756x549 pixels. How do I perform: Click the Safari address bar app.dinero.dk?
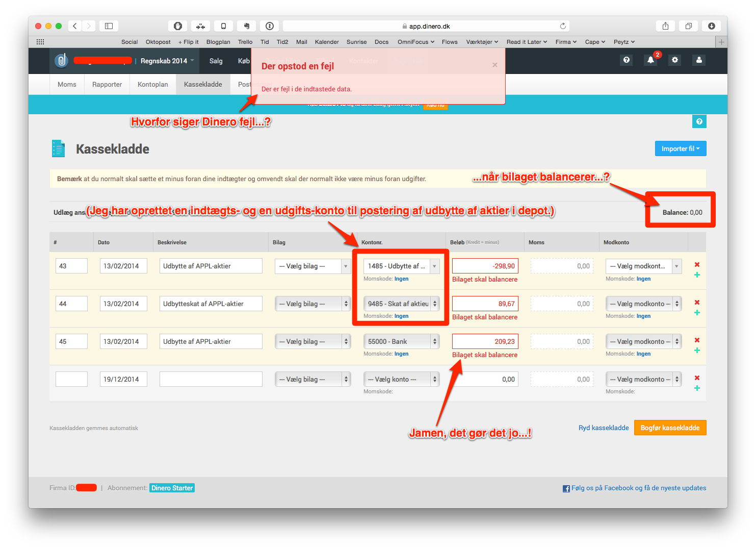click(426, 26)
